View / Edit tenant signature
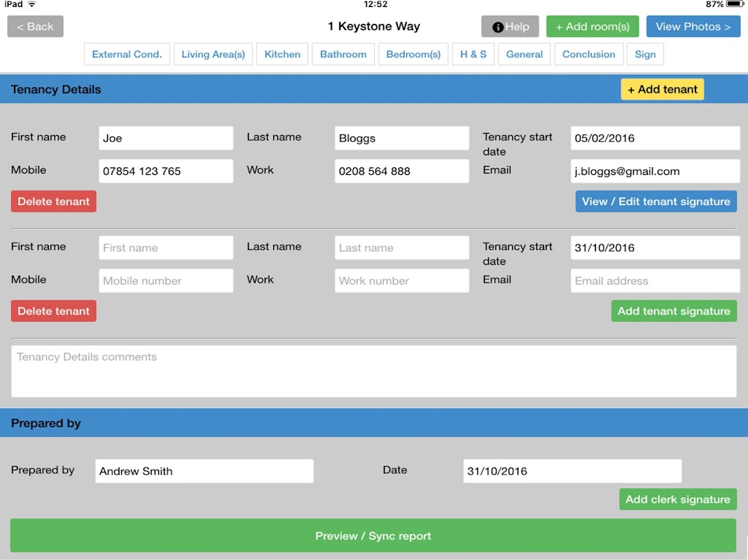Viewport: 748px width, 560px height. (x=656, y=202)
